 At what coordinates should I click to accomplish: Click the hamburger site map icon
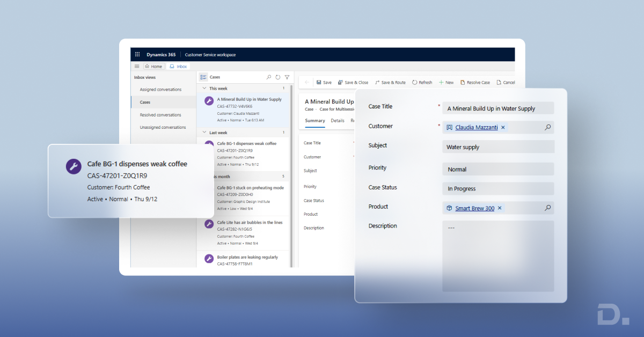point(137,67)
